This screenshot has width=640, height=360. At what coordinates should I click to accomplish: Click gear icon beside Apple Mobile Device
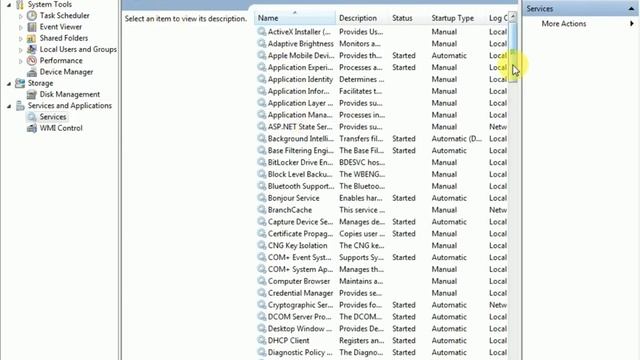tap(262, 55)
